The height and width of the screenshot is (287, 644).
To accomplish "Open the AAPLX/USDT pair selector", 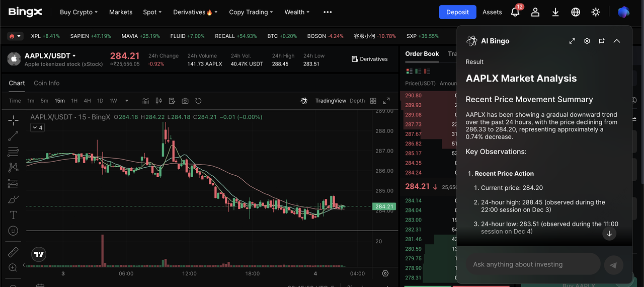I will click(50, 56).
